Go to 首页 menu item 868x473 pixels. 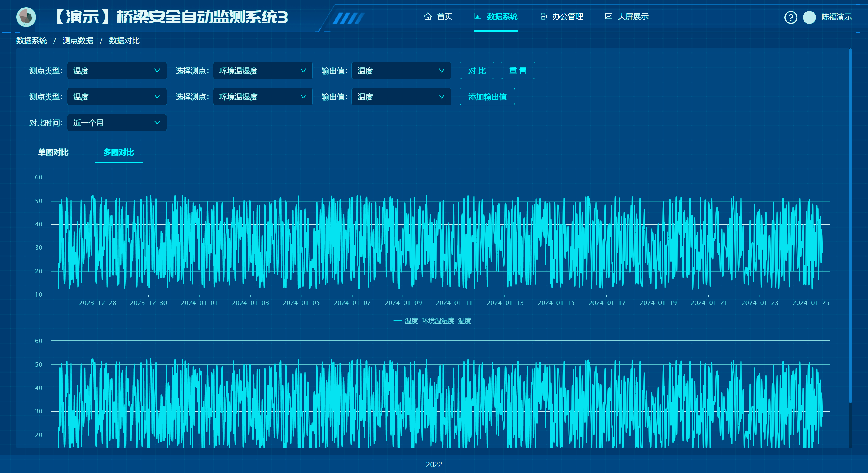[444, 17]
